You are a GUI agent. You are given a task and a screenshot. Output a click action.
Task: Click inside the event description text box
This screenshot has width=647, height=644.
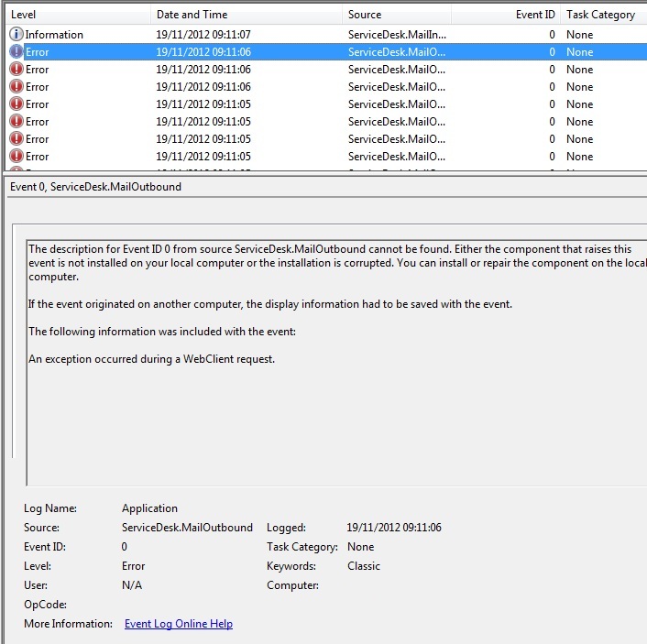330,412
